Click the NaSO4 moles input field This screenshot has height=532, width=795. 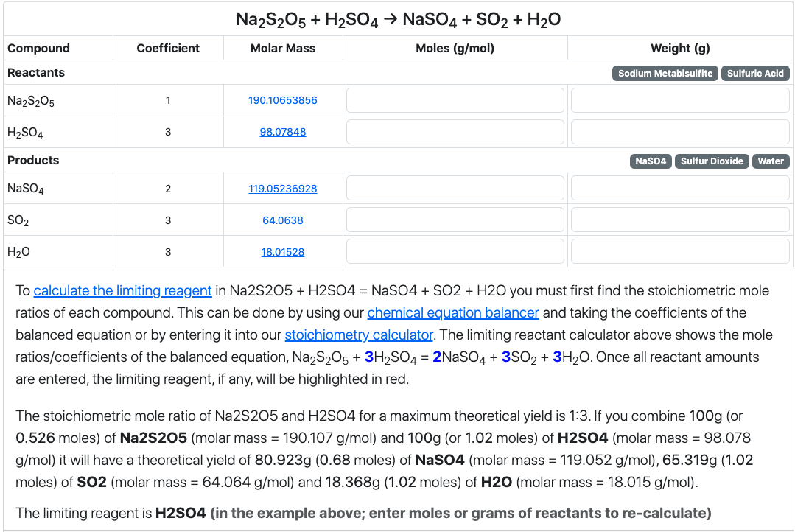point(455,189)
